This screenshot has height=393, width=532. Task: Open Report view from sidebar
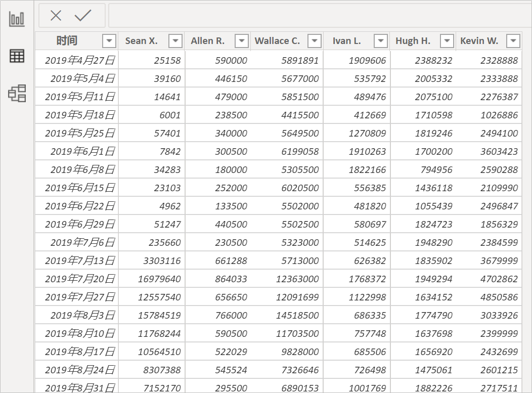pyautogui.click(x=17, y=19)
